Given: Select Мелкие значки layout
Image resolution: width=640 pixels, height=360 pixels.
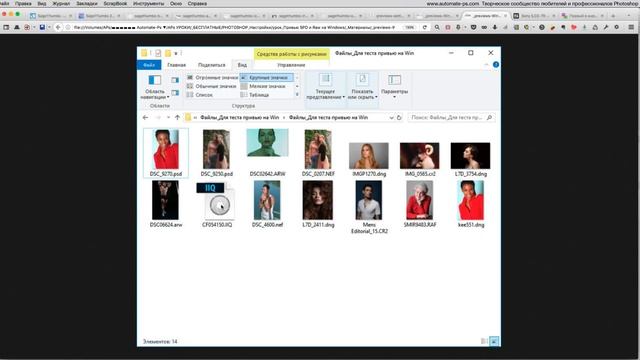Looking at the screenshot, I should [x=263, y=86].
